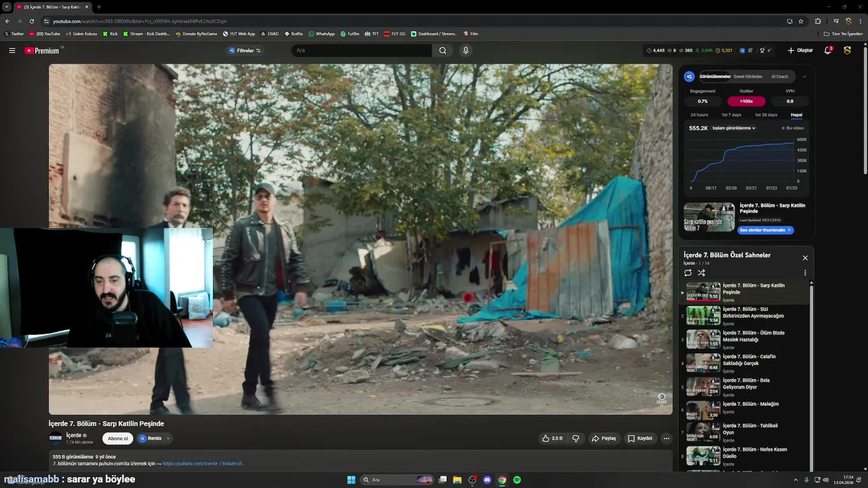Close the playlist panel
This screenshot has height=488, width=868.
(805, 258)
